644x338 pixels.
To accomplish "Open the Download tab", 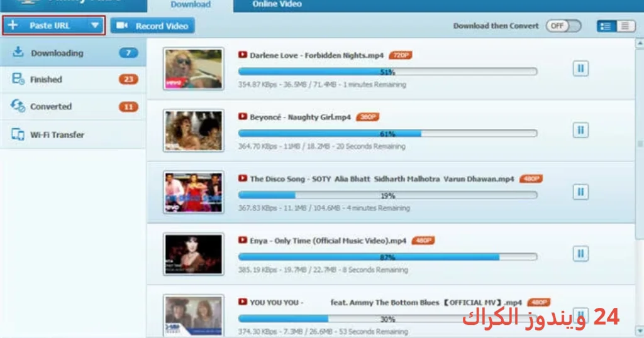I will click(190, 5).
